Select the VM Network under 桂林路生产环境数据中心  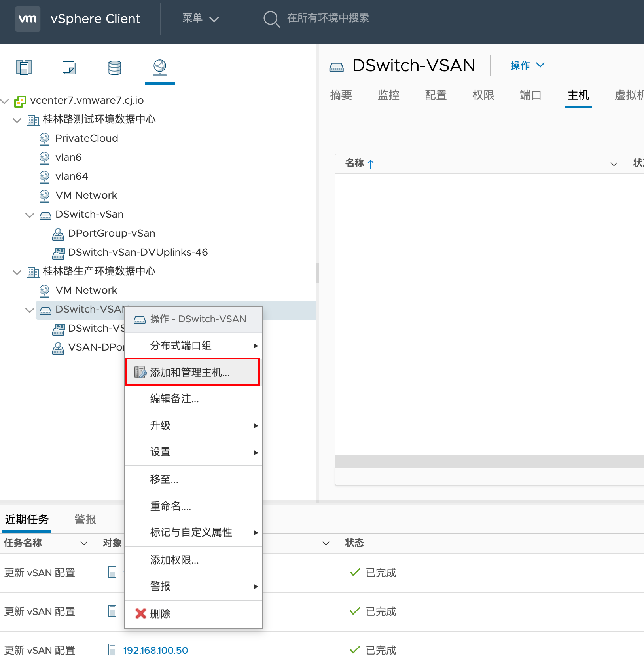(x=86, y=291)
